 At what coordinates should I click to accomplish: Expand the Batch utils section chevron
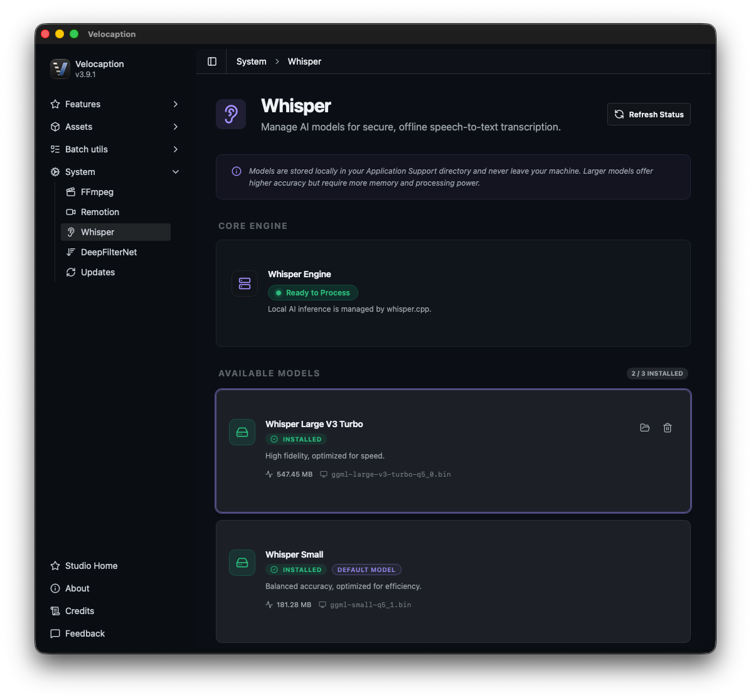pos(175,149)
